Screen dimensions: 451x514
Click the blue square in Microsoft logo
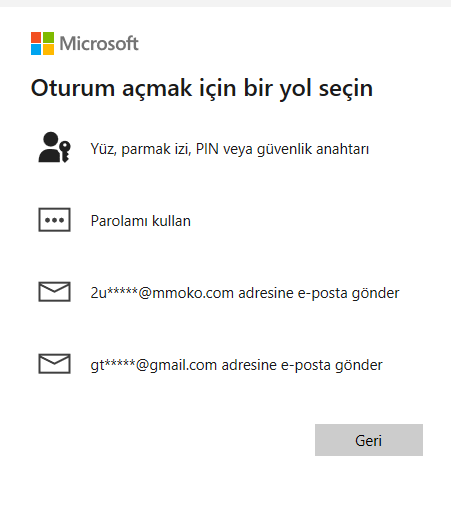click(36, 49)
